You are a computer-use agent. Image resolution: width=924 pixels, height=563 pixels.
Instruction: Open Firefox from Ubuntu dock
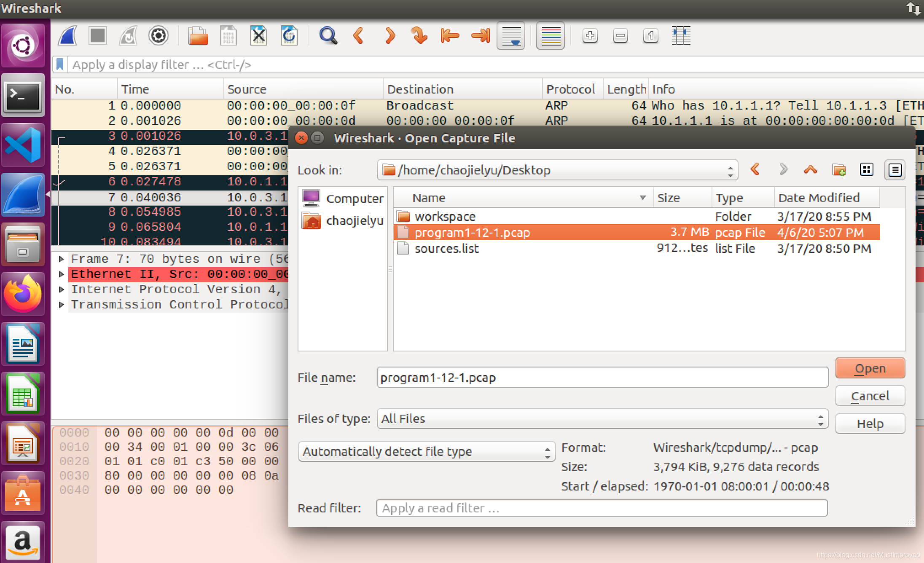pyautogui.click(x=23, y=294)
